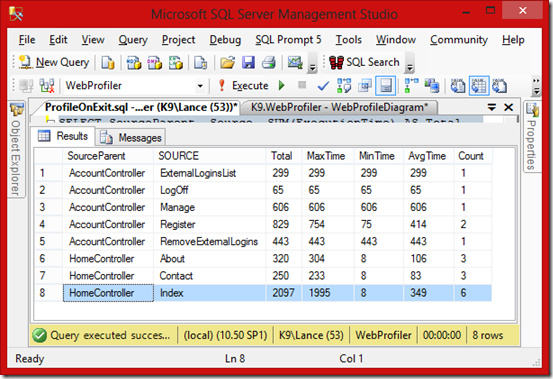Open Activity Monitor from the toolbar
553x379 pixels.
tap(295, 63)
